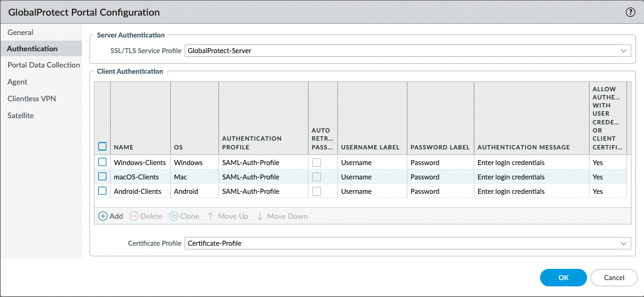
Task: Click the Android-Clients name cell
Action: click(138, 191)
